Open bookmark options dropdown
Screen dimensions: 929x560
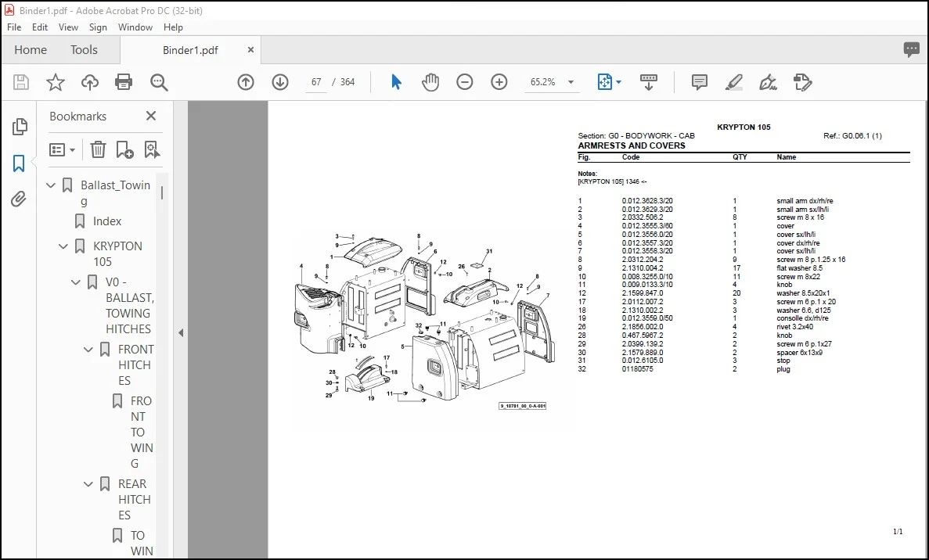[x=62, y=149]
